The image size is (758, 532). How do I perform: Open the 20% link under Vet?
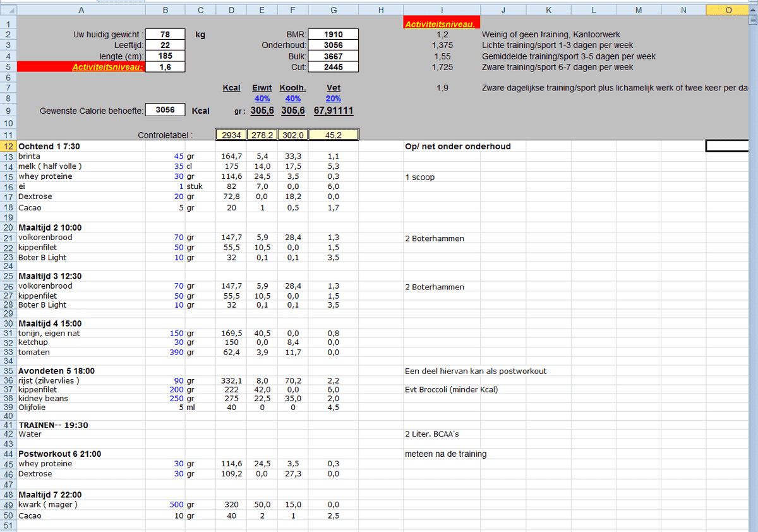point(333,98)
